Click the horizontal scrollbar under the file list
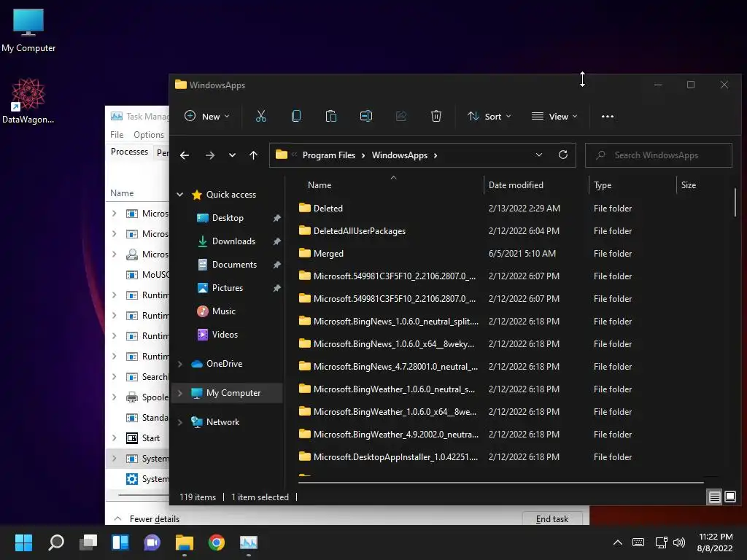 500,483
